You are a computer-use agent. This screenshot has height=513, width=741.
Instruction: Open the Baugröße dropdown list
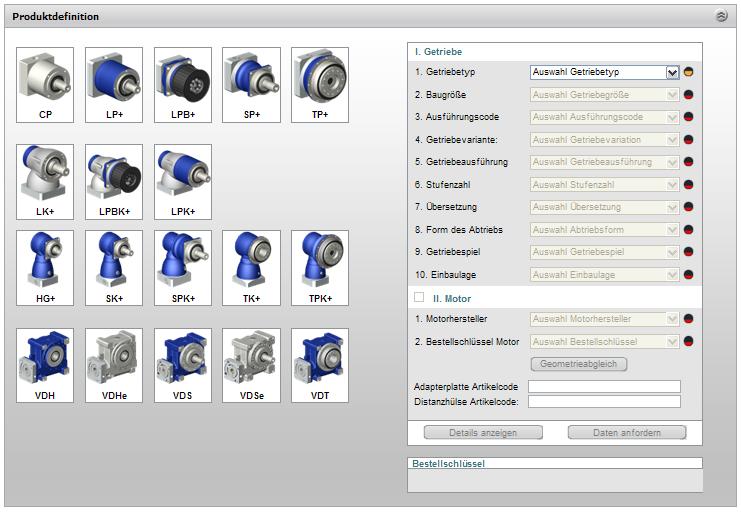604,95
